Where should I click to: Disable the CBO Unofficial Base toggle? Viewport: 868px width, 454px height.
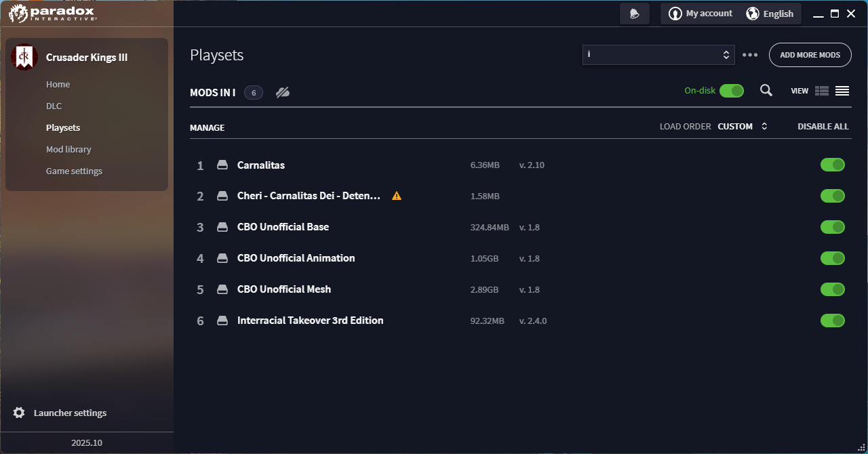click(x=833, y=227)
